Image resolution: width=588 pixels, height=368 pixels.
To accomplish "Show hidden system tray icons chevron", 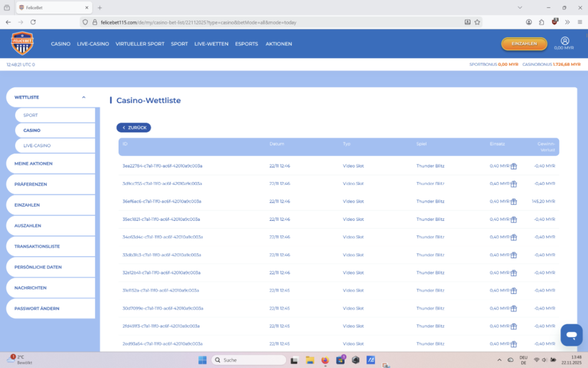I will coord(499,360).
